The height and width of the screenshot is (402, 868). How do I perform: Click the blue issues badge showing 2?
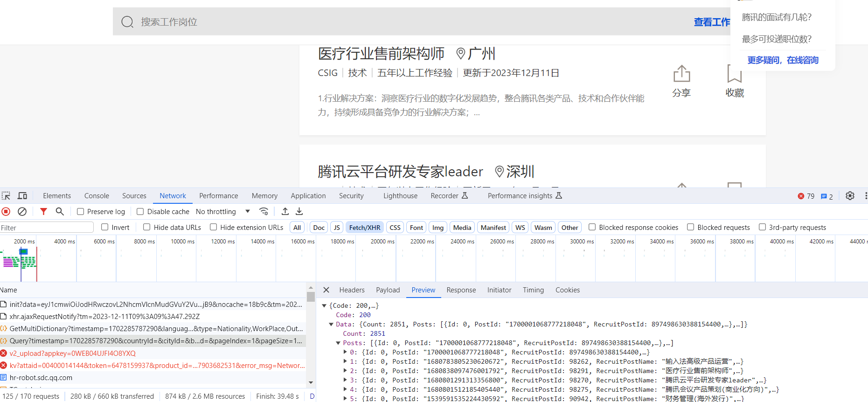tap(827, 196)
